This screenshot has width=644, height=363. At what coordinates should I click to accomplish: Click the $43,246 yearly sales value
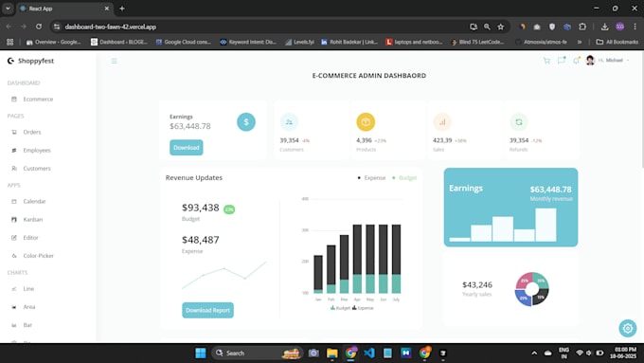(477, 285)
